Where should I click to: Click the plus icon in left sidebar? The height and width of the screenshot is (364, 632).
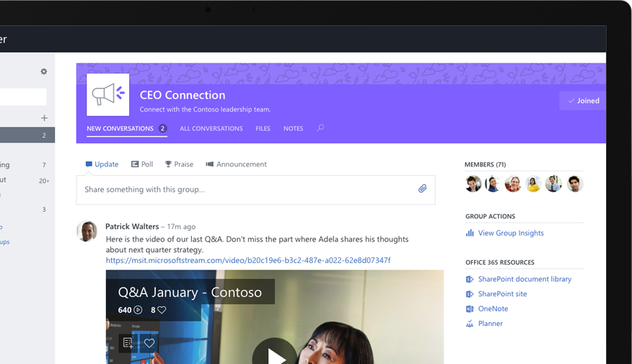[x=44, y=117]
